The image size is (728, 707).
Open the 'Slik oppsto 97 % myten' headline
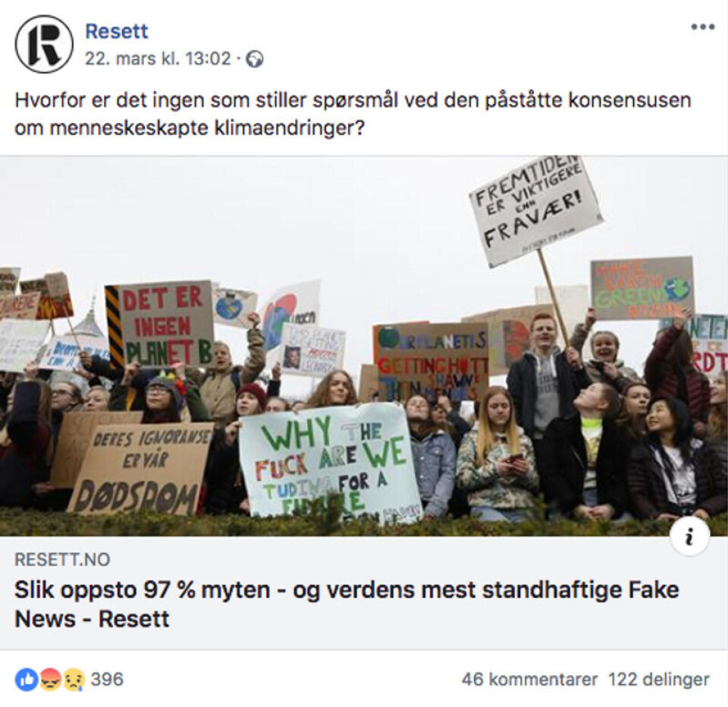tap(347, 605)
